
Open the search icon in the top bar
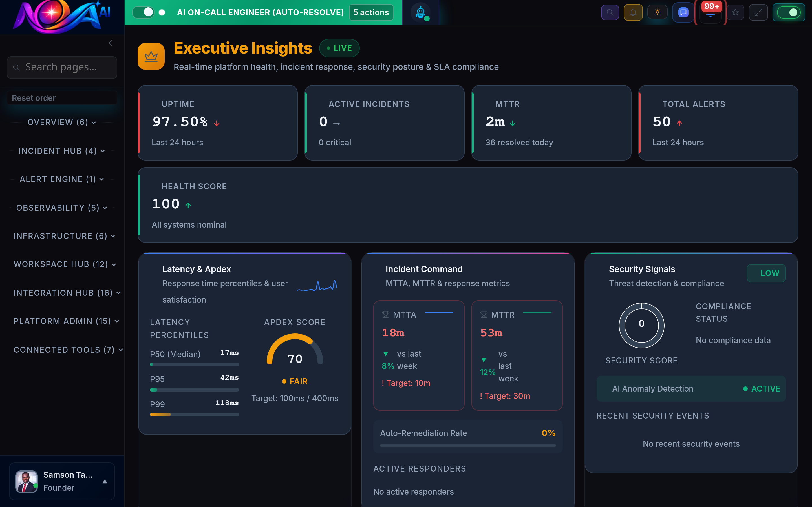pyautogui.click(x=610, y=12)
